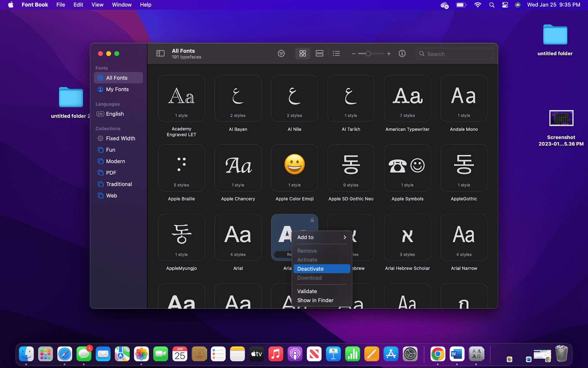Open the Apple menu

point(11,5)
